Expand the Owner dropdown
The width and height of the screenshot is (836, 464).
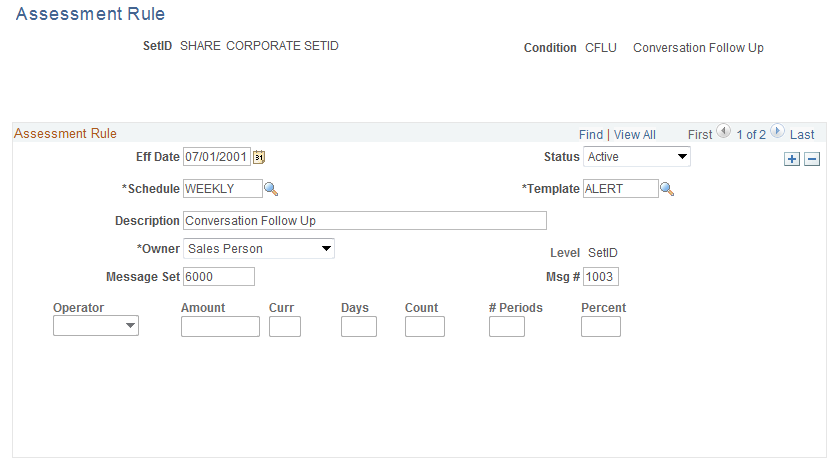coord(259,249)
